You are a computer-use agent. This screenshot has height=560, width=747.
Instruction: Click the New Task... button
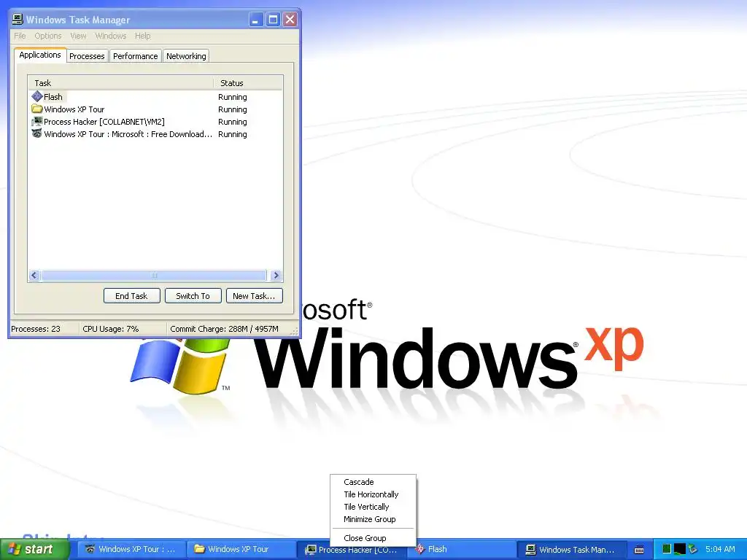click(254, 296)
